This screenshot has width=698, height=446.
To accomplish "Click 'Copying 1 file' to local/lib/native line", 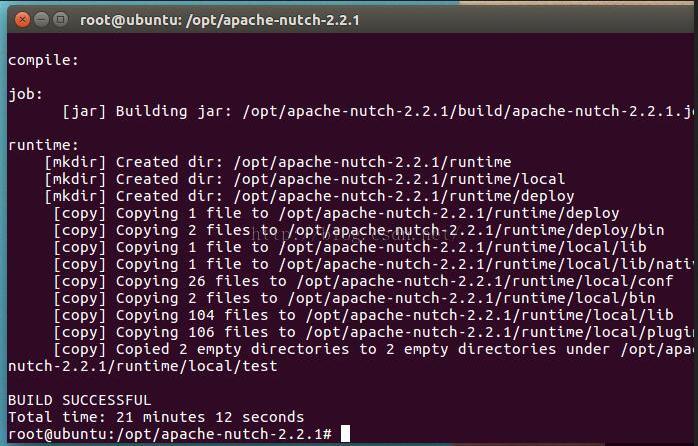I will click(x=373, y=264).
